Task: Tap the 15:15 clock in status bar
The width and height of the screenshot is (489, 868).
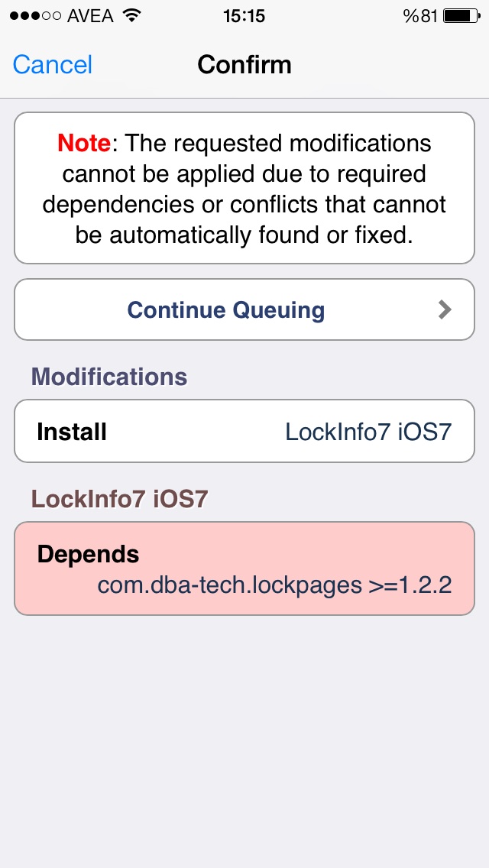Action: tap(244, 16)
